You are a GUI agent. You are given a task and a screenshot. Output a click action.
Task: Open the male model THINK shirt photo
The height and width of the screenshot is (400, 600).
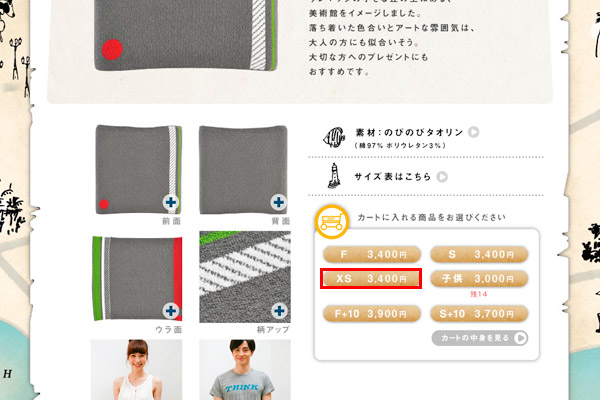click(x=245, y=370)
